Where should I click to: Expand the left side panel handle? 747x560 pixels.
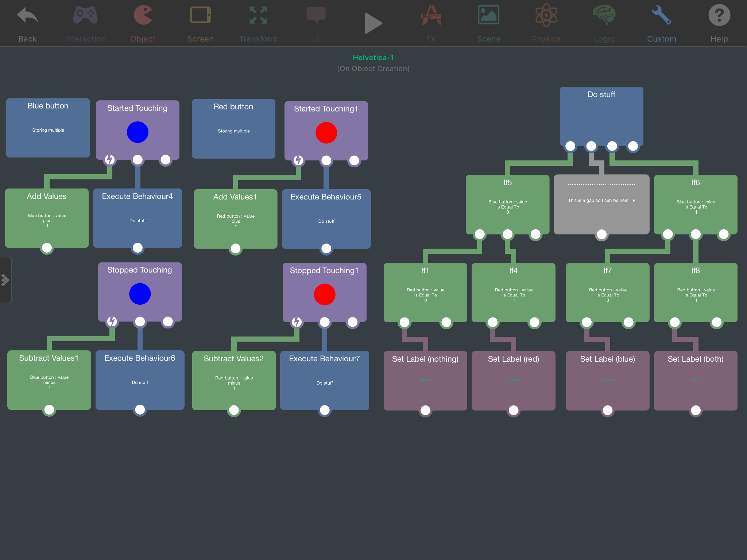(x=5, y=280)
